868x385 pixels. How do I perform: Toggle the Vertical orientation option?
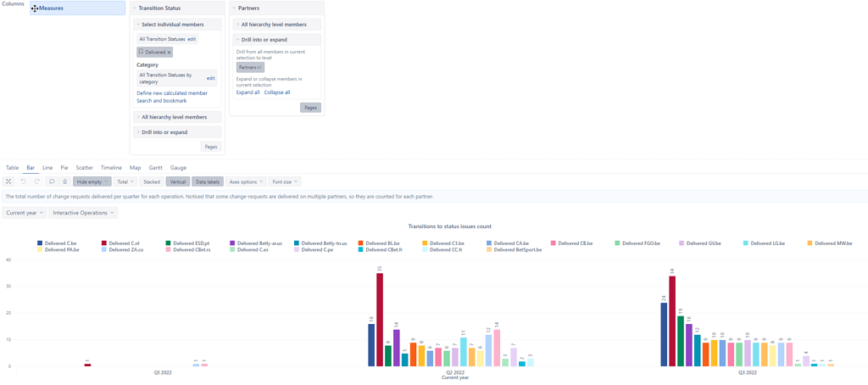178,181
